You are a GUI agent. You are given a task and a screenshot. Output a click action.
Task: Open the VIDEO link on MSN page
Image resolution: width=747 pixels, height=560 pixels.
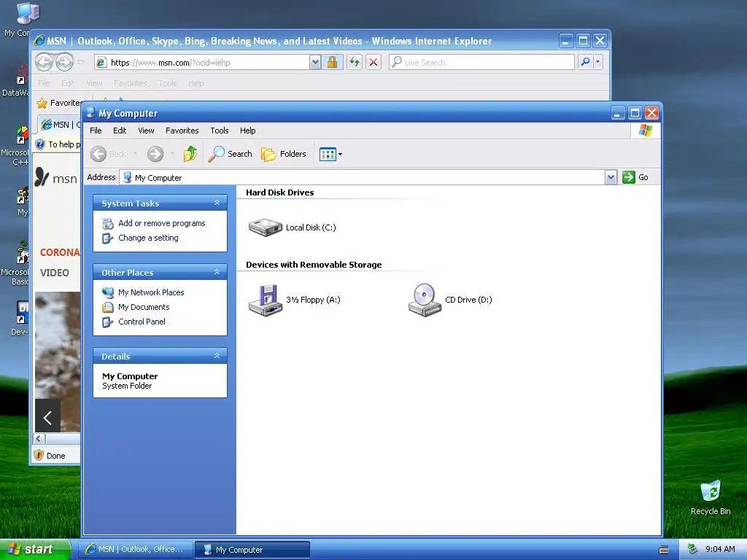(x=54, y=273)
